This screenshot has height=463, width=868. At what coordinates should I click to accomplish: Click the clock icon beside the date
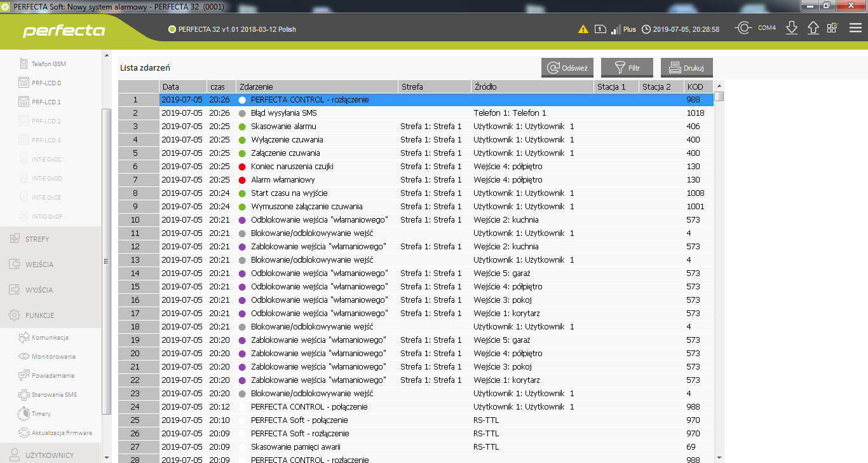click(646, 29)
